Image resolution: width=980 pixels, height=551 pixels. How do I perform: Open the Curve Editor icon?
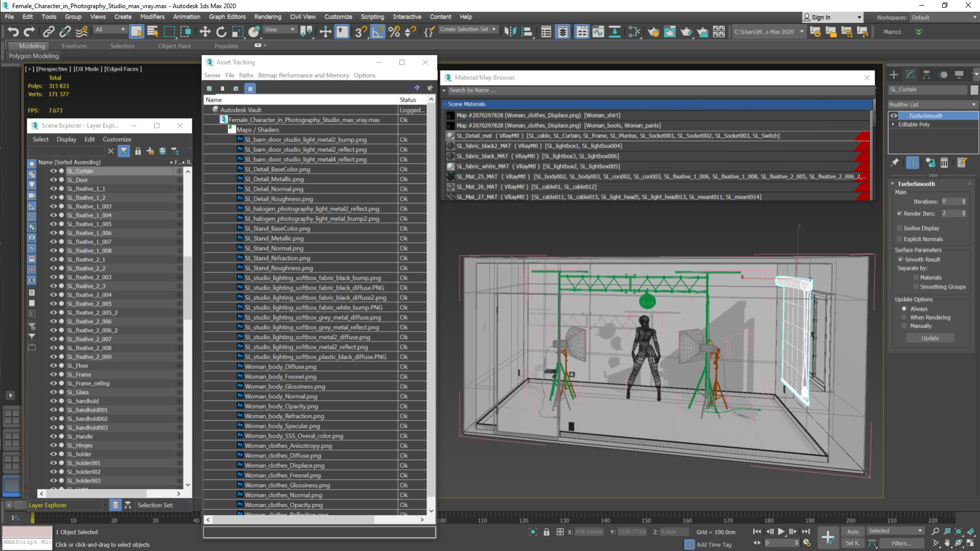pos(598,32)
